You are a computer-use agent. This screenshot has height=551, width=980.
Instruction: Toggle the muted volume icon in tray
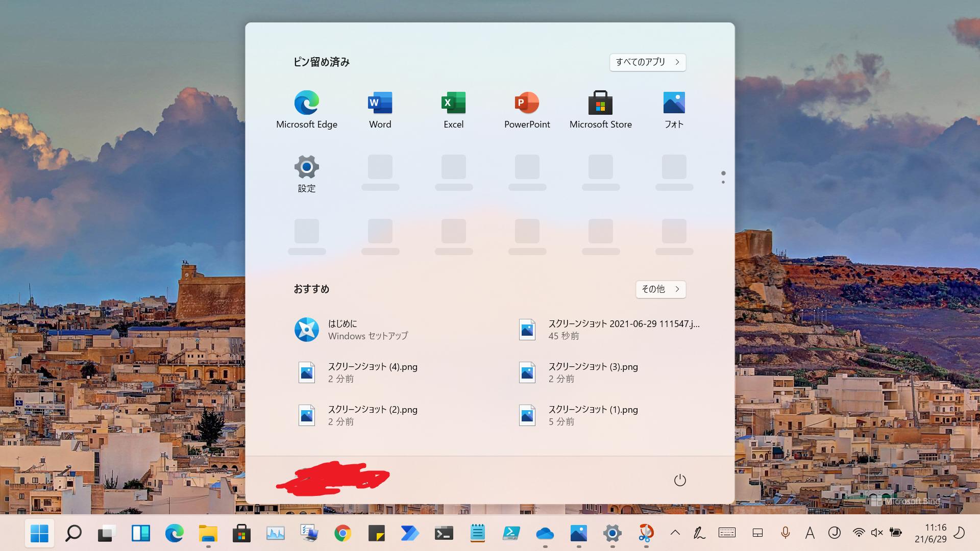click(876, 533)
